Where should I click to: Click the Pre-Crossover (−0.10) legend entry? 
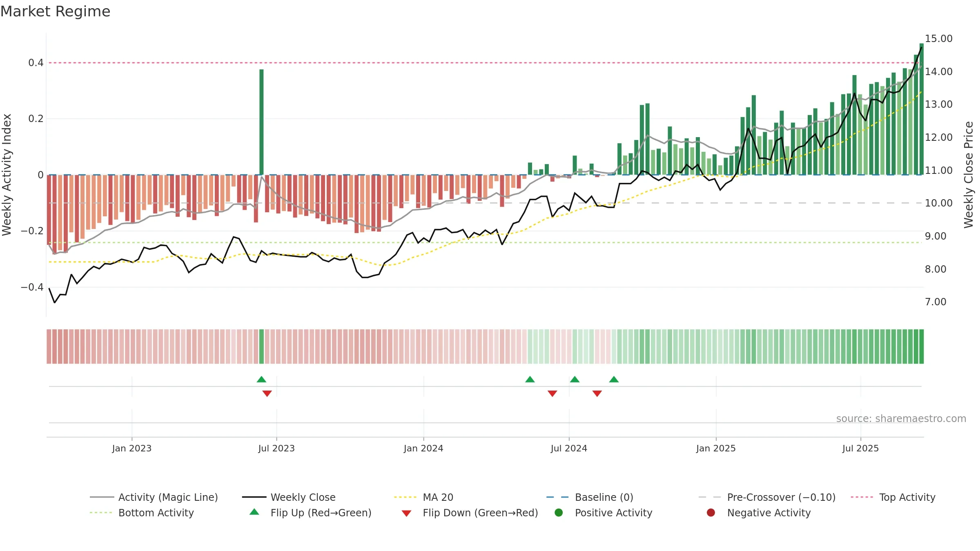767,497
